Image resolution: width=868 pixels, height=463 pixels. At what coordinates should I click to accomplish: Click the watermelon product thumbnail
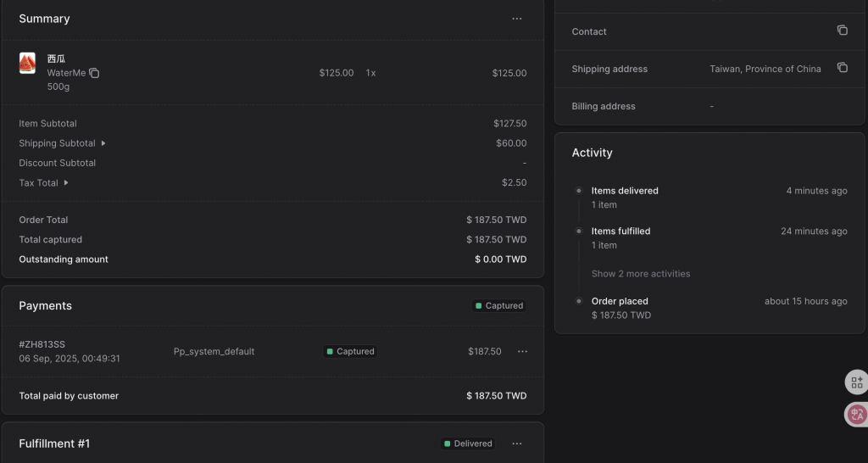[28, 64]
